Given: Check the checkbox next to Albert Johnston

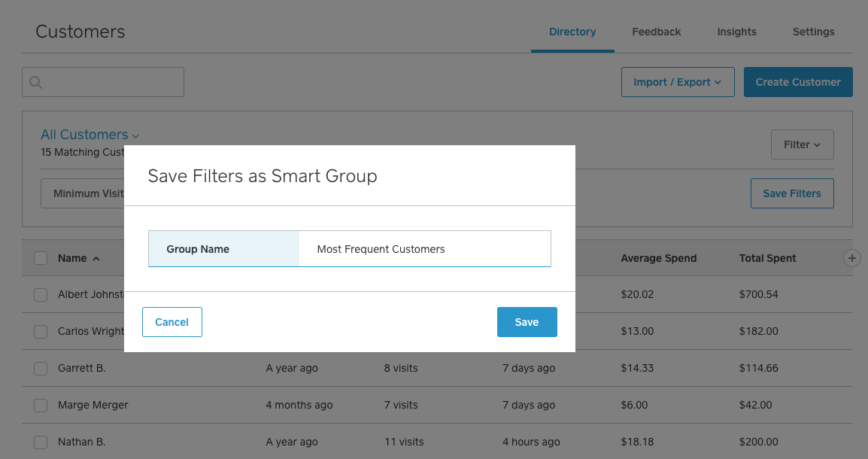Looking at the screenshot, I should point(41,295).
